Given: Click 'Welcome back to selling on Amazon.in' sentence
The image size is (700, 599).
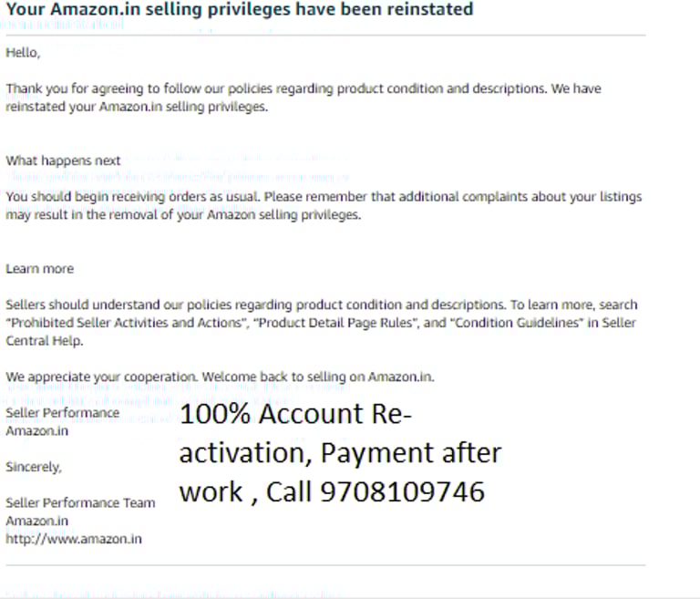Looking at the screenshot, I should pos(318,377).
